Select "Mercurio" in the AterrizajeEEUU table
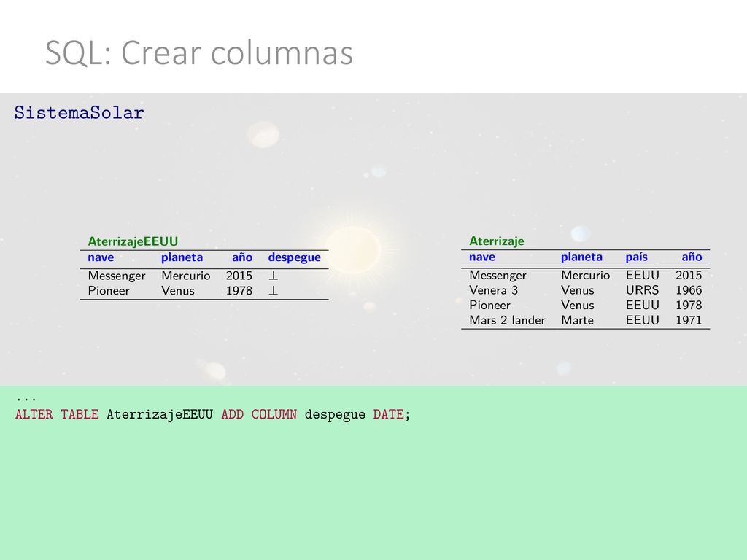This screenshot has width=747, height=560. click(186, 275)
